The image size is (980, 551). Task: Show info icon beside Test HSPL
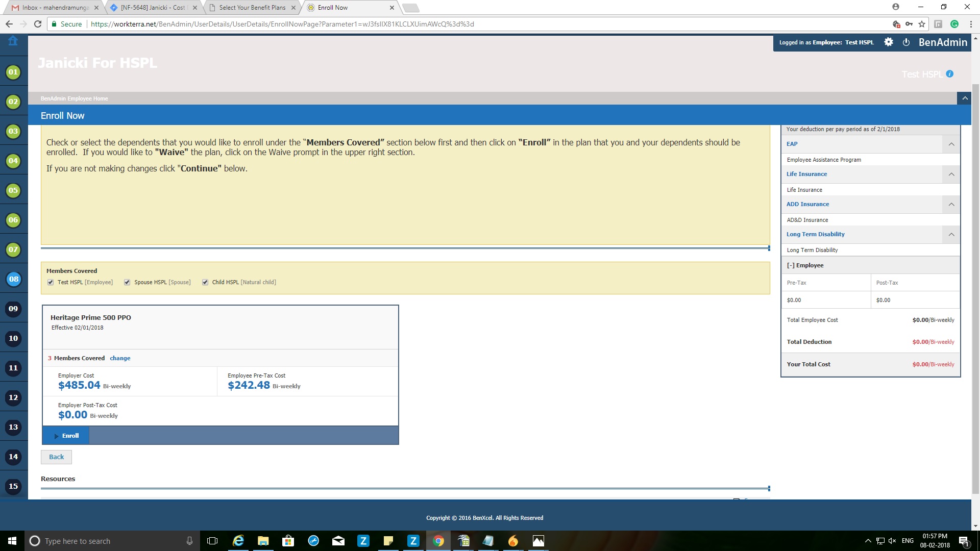coord(949,74)
